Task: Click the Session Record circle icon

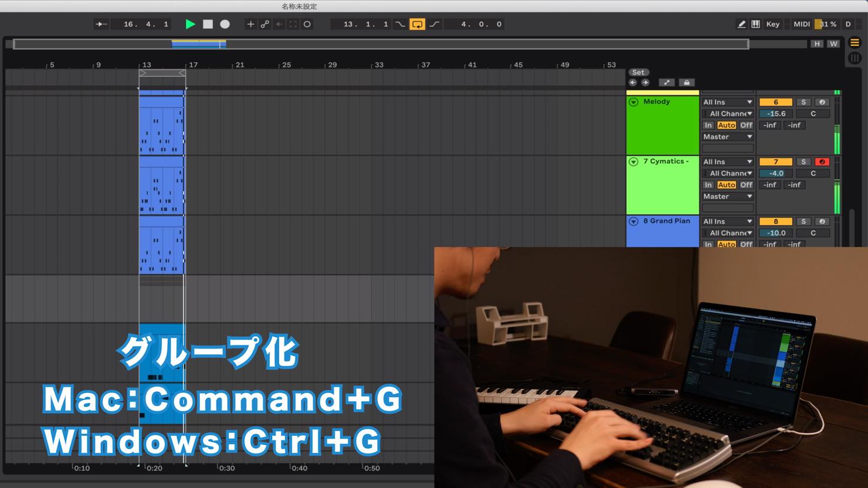Action: [307, 24]
